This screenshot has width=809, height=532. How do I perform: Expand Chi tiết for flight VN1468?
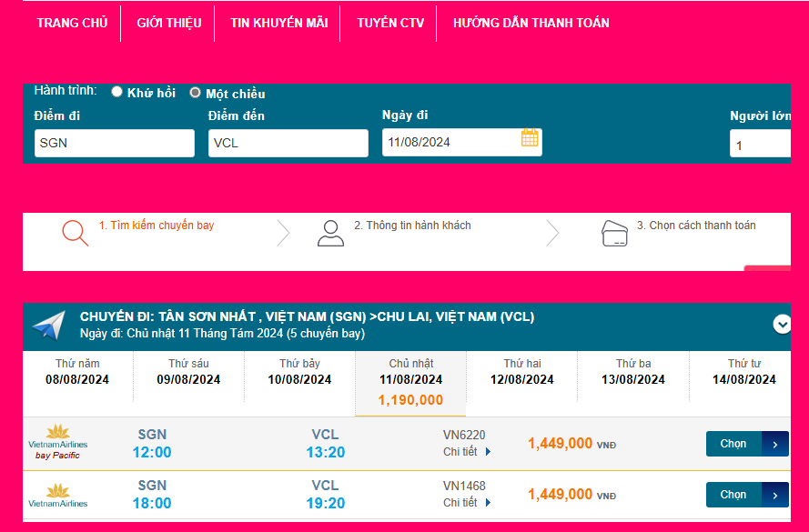[467, 502]
